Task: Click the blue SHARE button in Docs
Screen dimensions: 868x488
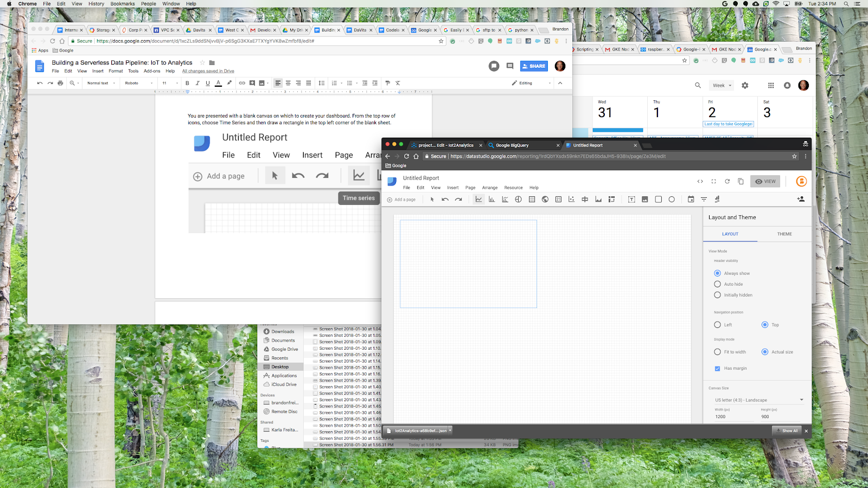Action: (x=534, y=66)
